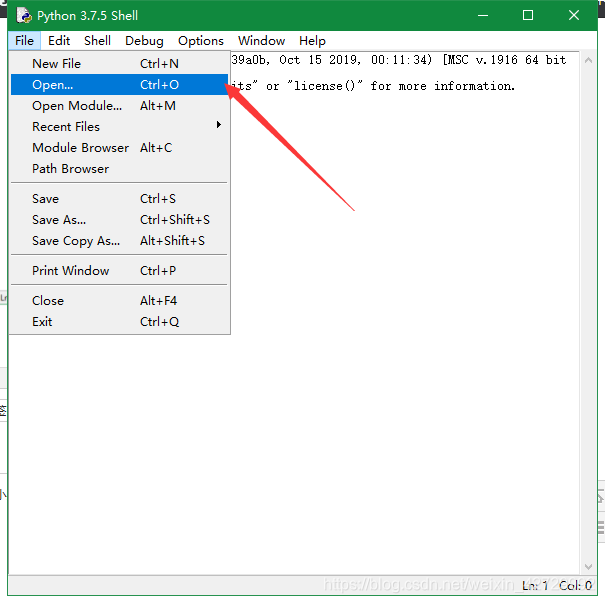
Task: Choose New File from File menu
Action: (119, 64)
